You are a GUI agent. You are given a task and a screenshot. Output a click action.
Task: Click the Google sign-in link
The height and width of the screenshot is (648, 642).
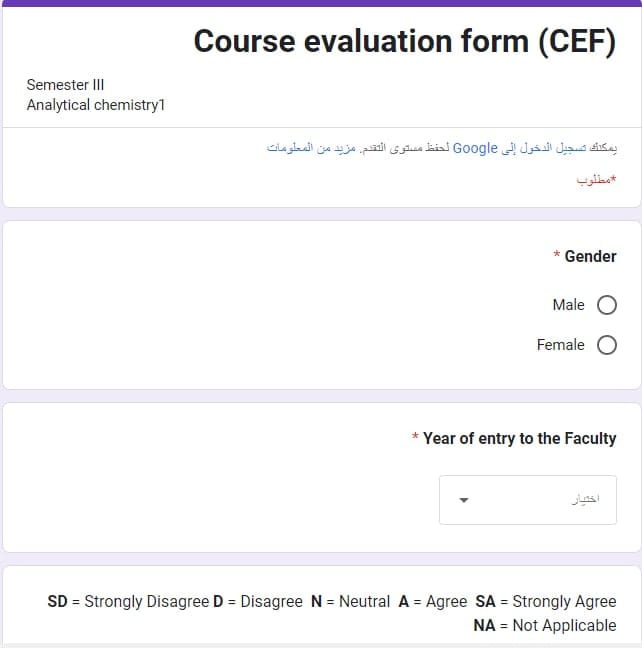[x=538, y=148]
